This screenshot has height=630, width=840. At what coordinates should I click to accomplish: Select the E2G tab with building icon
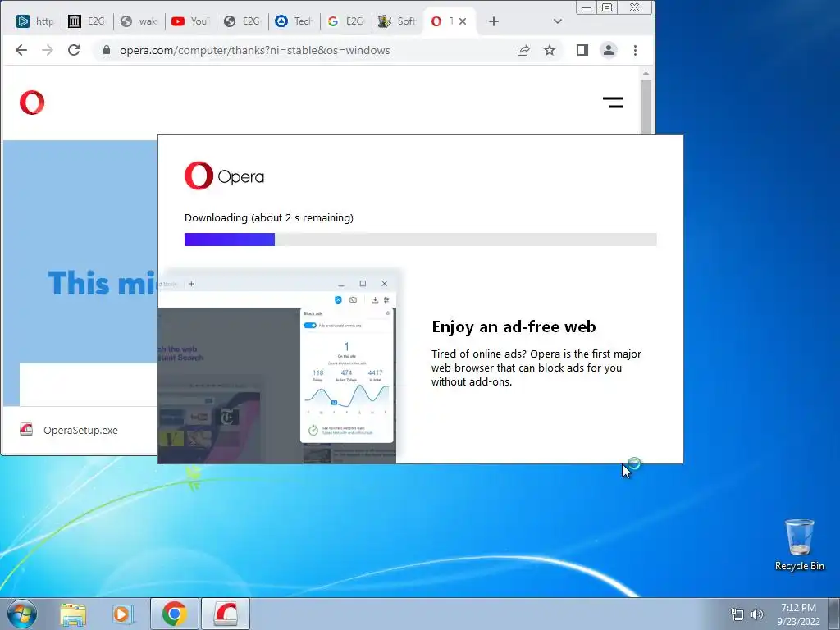87,21
